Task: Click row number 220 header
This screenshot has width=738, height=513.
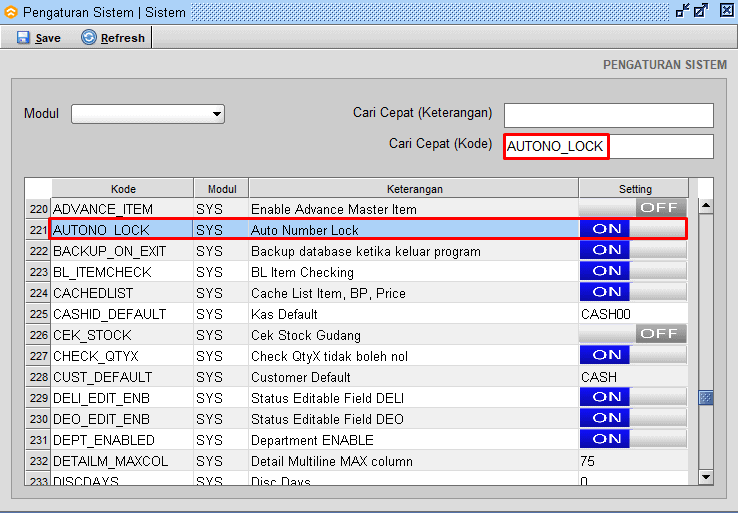Action: pyautogui.click(x=38, y=209)
